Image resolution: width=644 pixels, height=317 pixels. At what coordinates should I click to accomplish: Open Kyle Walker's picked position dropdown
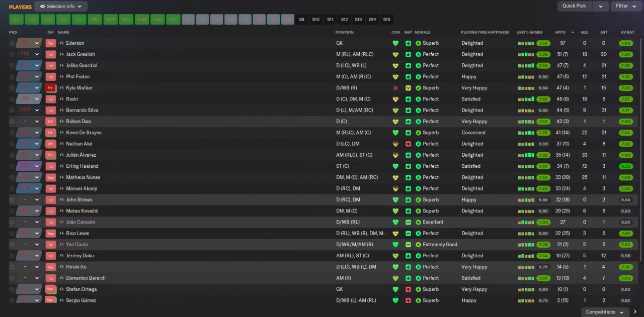(37, 88)
